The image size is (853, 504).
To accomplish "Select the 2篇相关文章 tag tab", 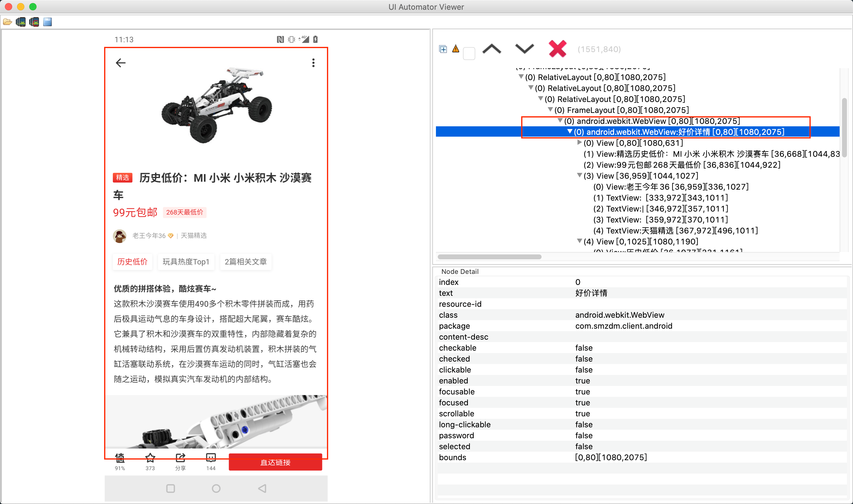I will (246, 262).
